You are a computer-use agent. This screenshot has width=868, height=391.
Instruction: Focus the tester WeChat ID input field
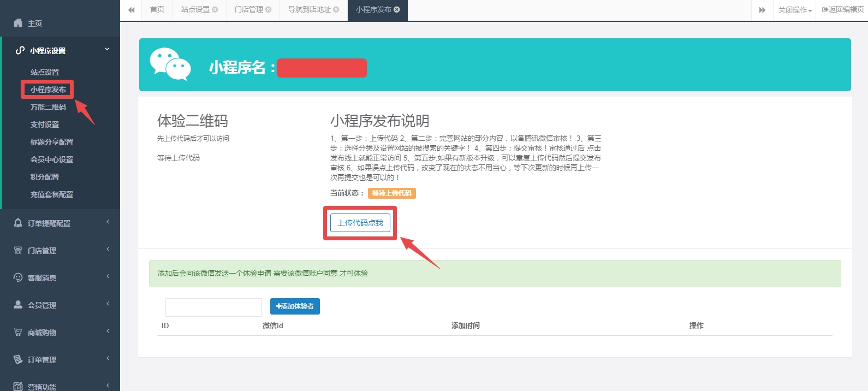[x=213, y=307]
